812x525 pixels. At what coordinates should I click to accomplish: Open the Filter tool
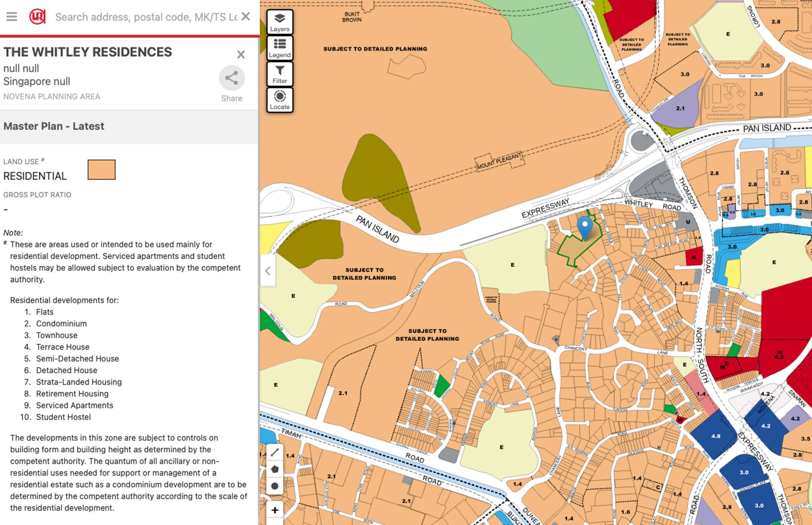point(280,74)
